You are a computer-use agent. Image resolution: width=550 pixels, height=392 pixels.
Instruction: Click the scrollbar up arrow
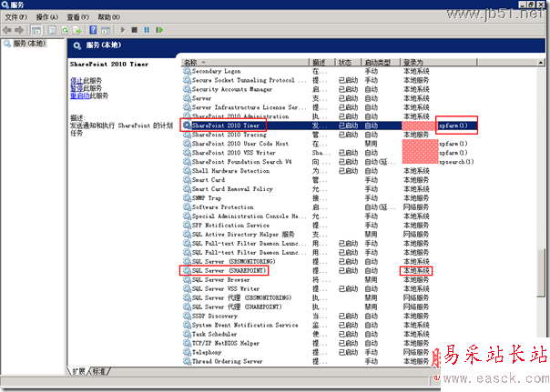pyautogui.click(x=541, y=63)
